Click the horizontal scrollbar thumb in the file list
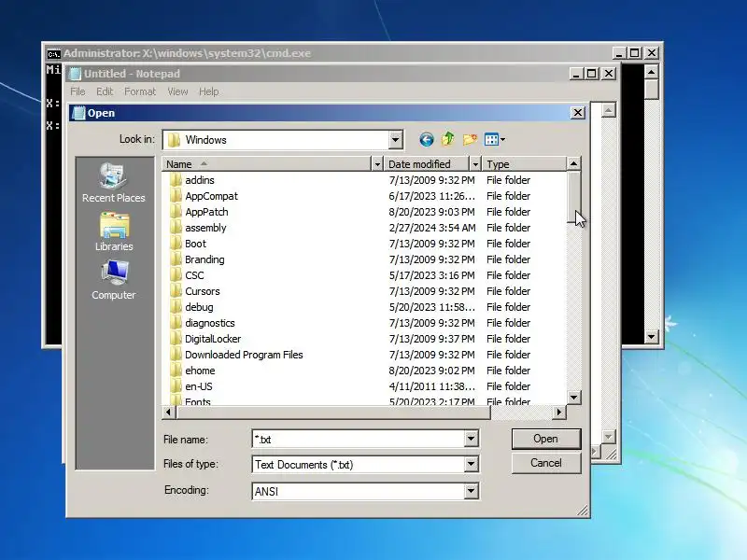The height and width of the screenshot is (560, 747). [x=333, y=413]
